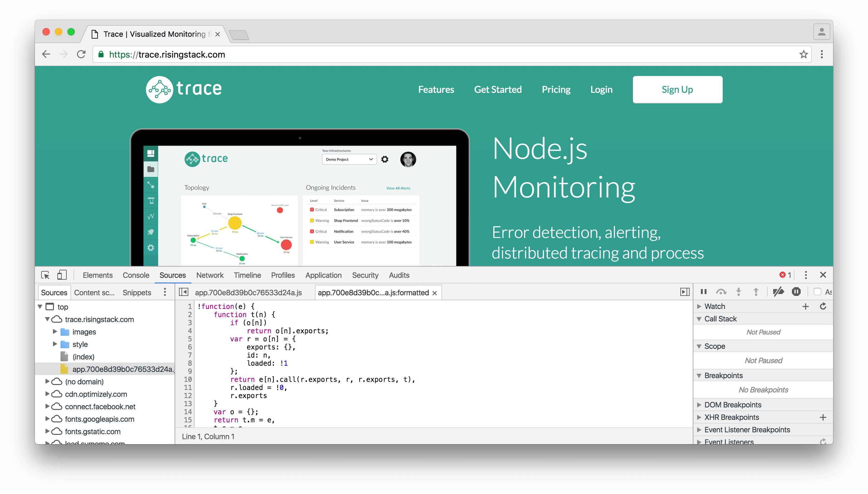The height and width of the screenshot is (494, 868).
Task: Expand the Watch section
Action: point(700,306)
